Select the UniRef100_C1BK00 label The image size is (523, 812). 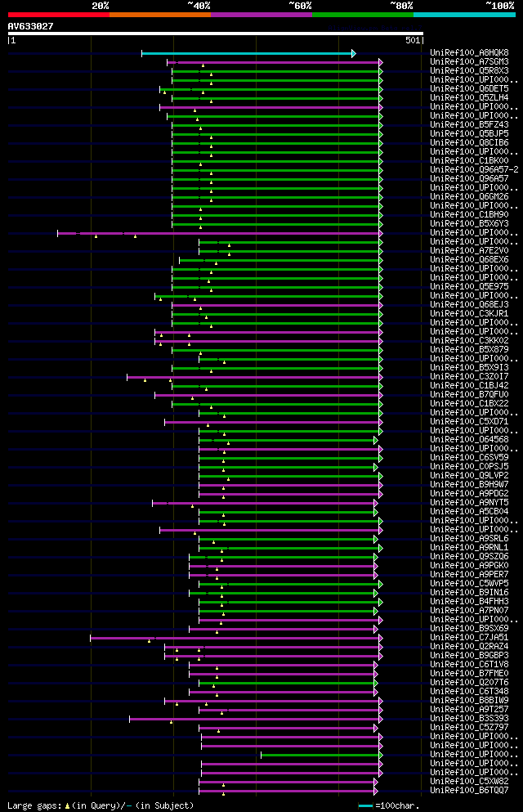[469, 160]
